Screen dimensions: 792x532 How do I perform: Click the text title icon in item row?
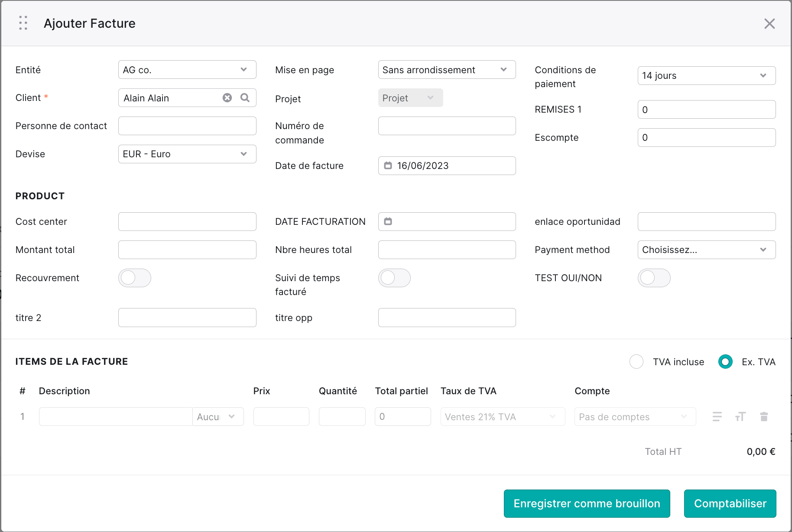click(x=740, y=417)
